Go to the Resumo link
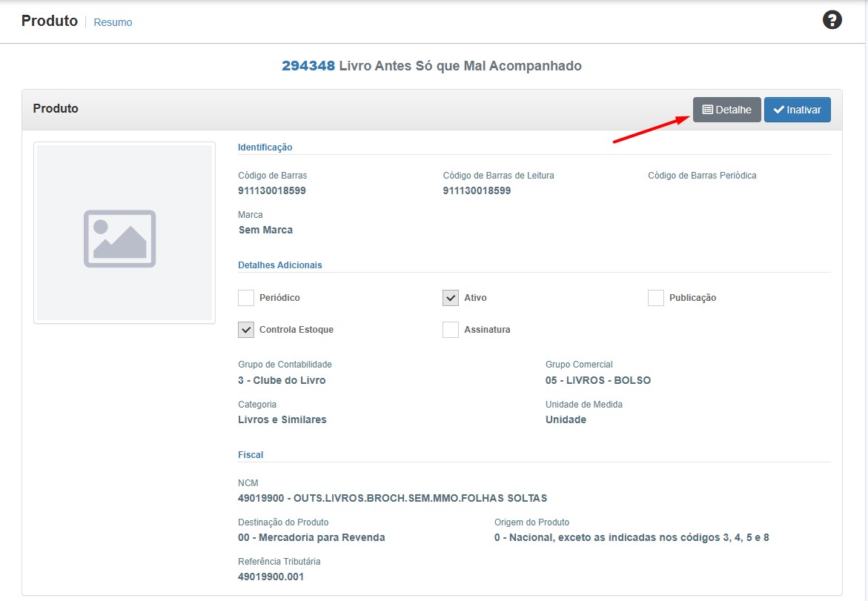868x601 pixels. pos(113,22)
